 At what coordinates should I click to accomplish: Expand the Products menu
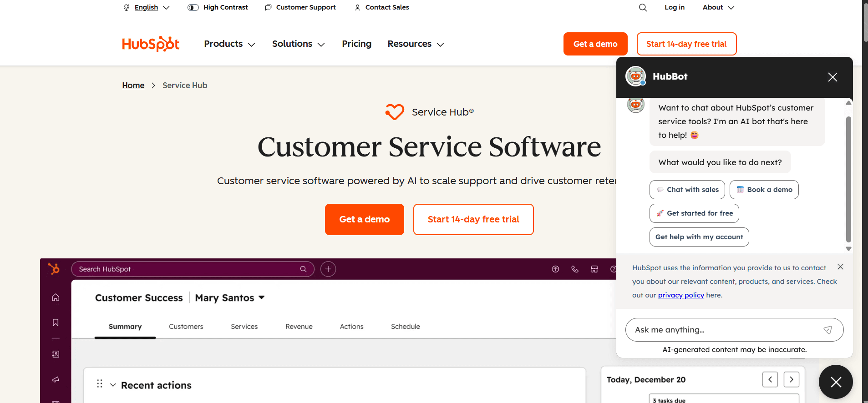coord(229,44)
